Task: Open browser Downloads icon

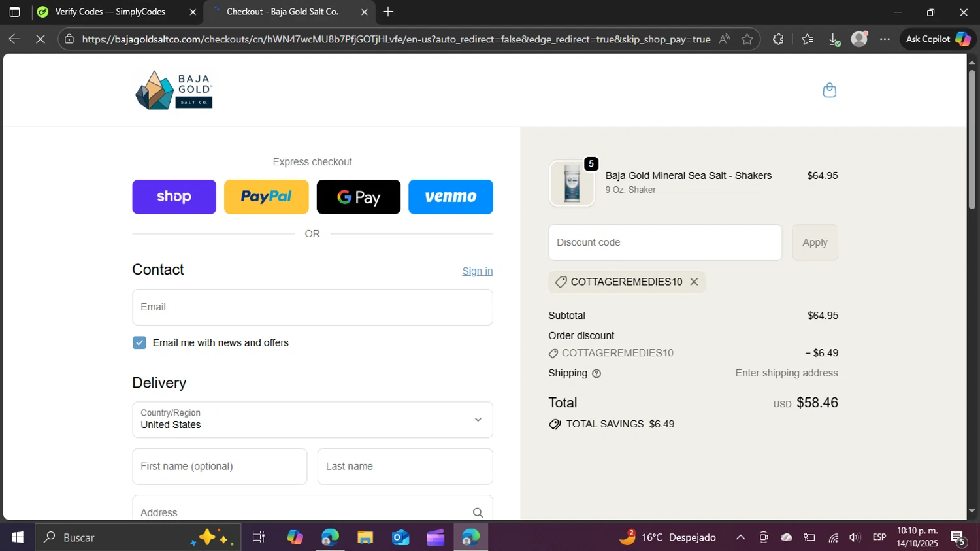Action: click(x=834, y=39)
